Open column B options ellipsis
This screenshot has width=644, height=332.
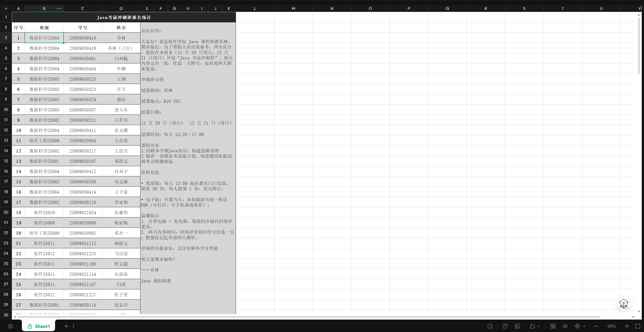pyautogui.click(x=59, y=8)
